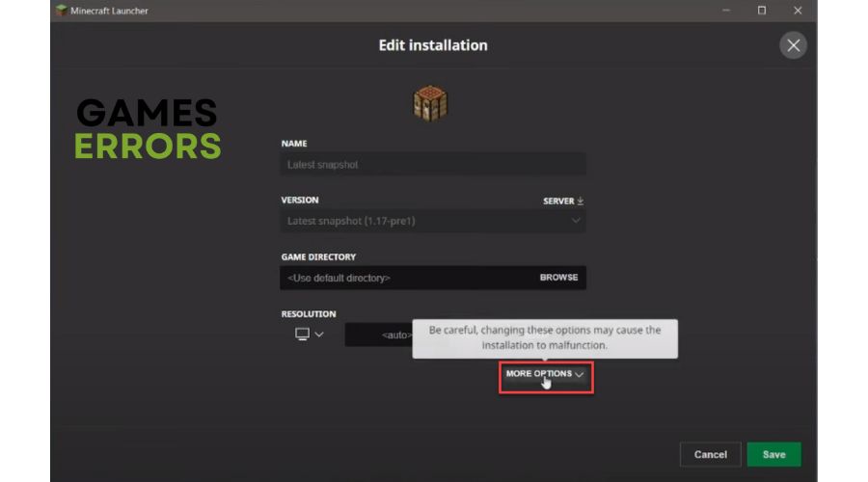The height and width of the screenshot is (482, 868).
Task: Close the Edit installation dialog with X
Action: 793,45
